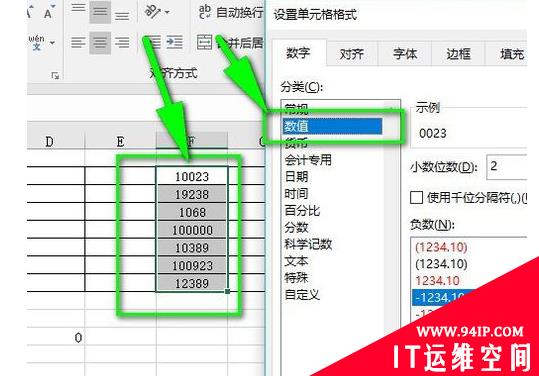Screen dimensions: 539x376
Task: Click the bottom align icon
Action: pos(122,15)
